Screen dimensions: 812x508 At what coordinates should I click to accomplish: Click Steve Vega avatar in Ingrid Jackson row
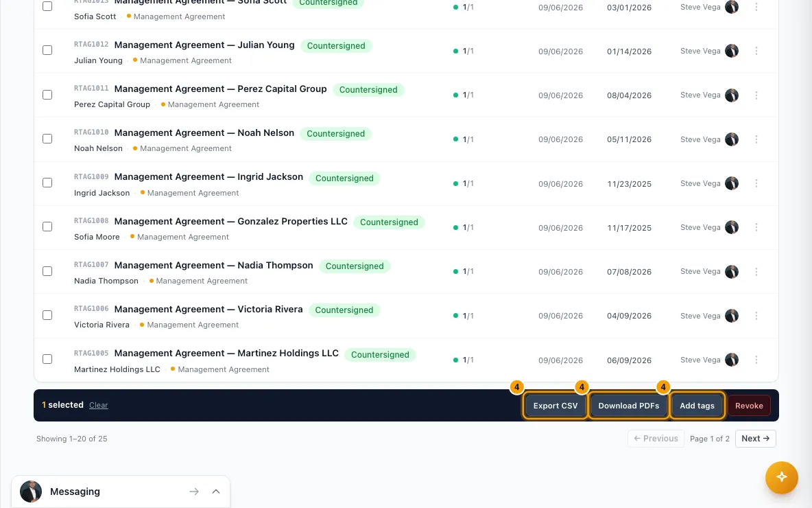(x=732, y=183)
